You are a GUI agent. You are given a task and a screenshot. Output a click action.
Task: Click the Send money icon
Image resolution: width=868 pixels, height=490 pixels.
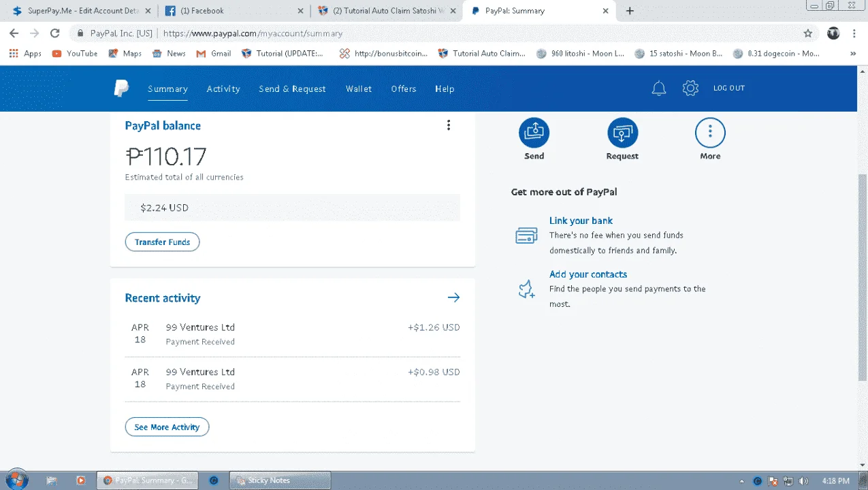tap(534, 133)
